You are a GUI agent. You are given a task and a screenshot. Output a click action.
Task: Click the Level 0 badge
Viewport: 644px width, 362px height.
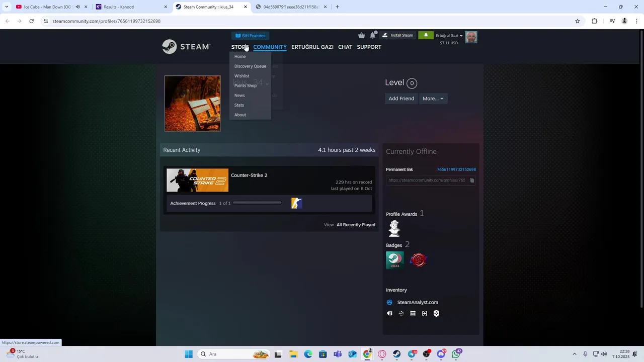[412, 83]
